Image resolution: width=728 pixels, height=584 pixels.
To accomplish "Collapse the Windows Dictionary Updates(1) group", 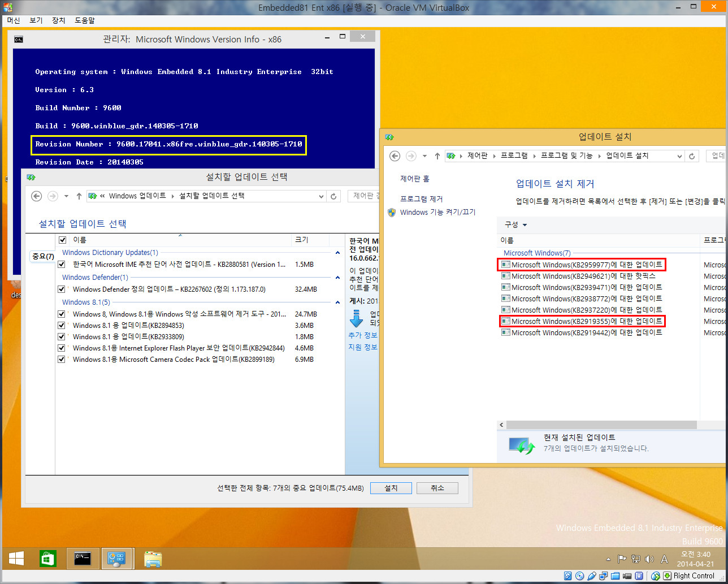I will pyautogui.click(x=337, y=253).
